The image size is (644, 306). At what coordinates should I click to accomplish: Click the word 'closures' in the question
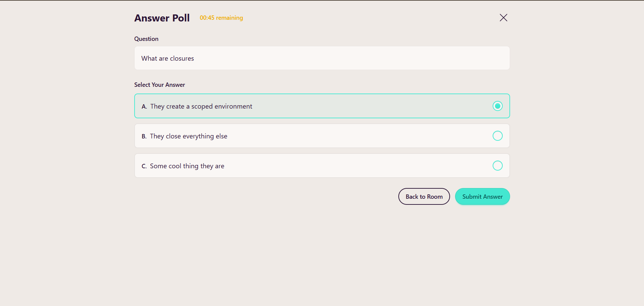click(182, 58)
